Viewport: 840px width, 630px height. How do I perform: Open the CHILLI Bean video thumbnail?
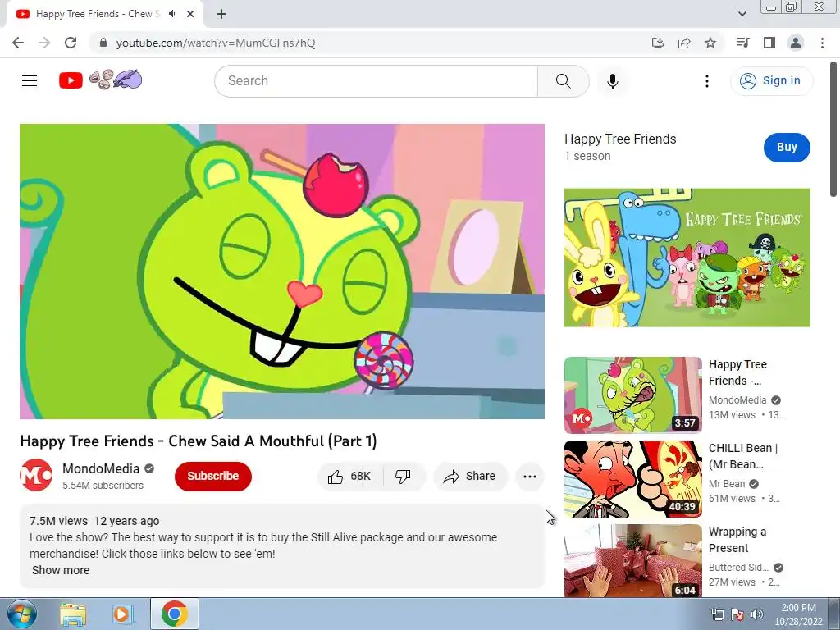[632, 479]
